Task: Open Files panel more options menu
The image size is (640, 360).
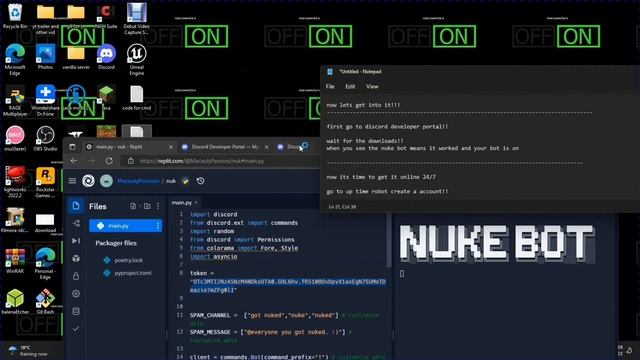Action: click(158, 206)
